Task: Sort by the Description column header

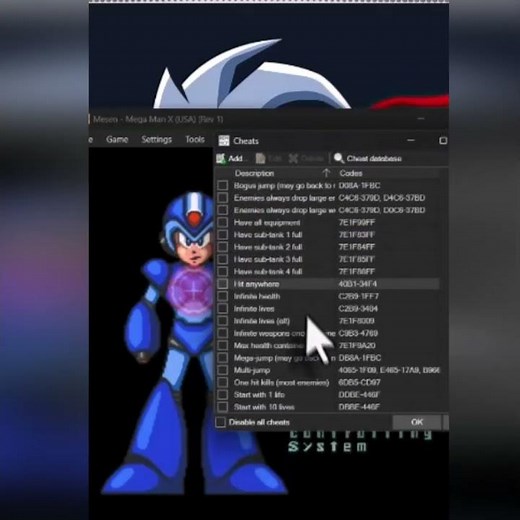Action: point(254,173)
